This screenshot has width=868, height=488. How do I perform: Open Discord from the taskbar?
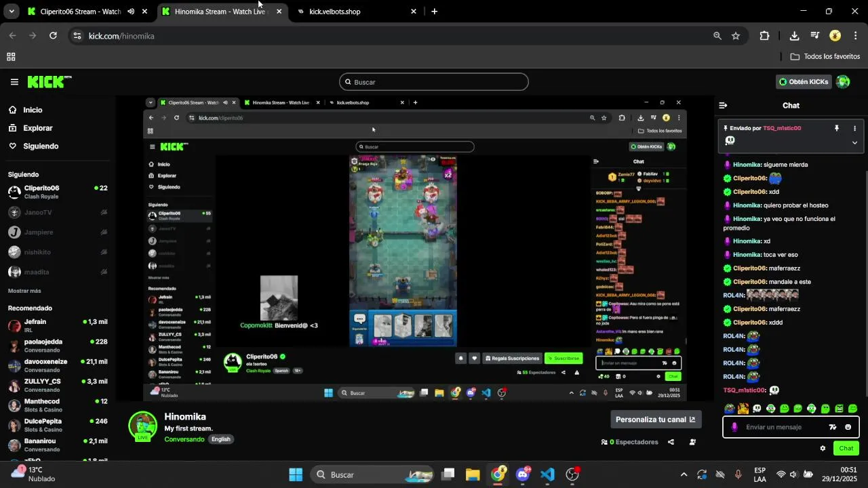click(523, 474)
